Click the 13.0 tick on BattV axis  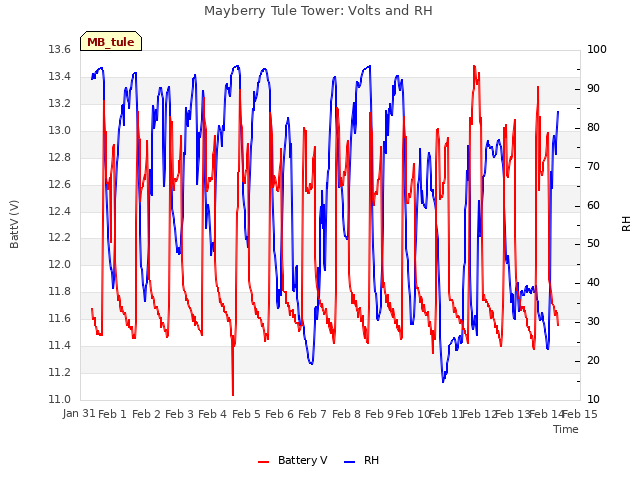pos(60,131)
